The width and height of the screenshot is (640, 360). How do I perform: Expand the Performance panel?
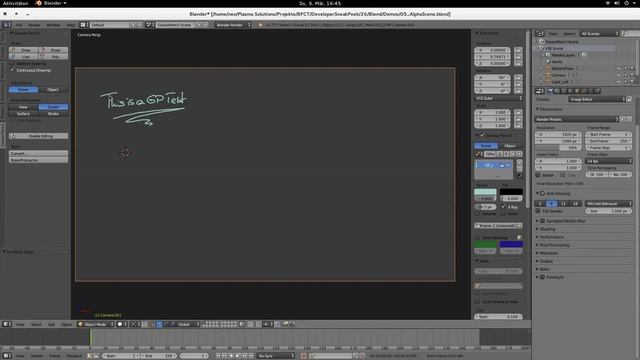[537, 237]
